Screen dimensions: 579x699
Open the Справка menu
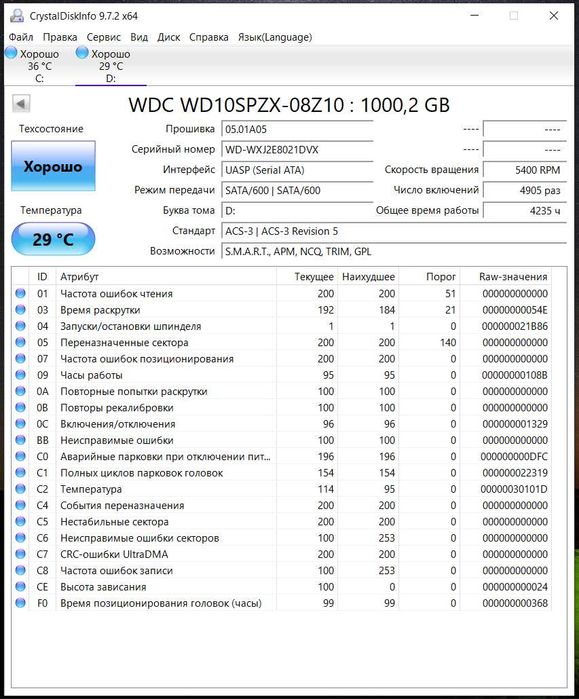(x=209, y=37)
